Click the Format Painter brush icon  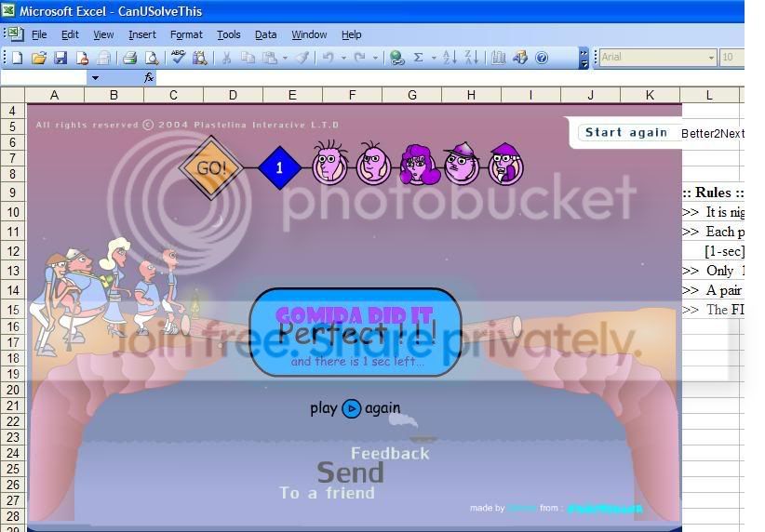[x=302, y=58]
